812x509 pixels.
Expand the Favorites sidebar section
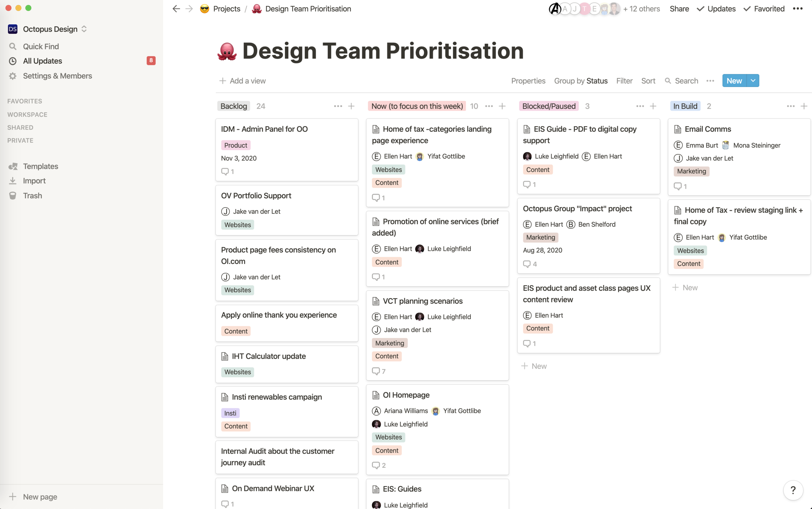point(25,101)
